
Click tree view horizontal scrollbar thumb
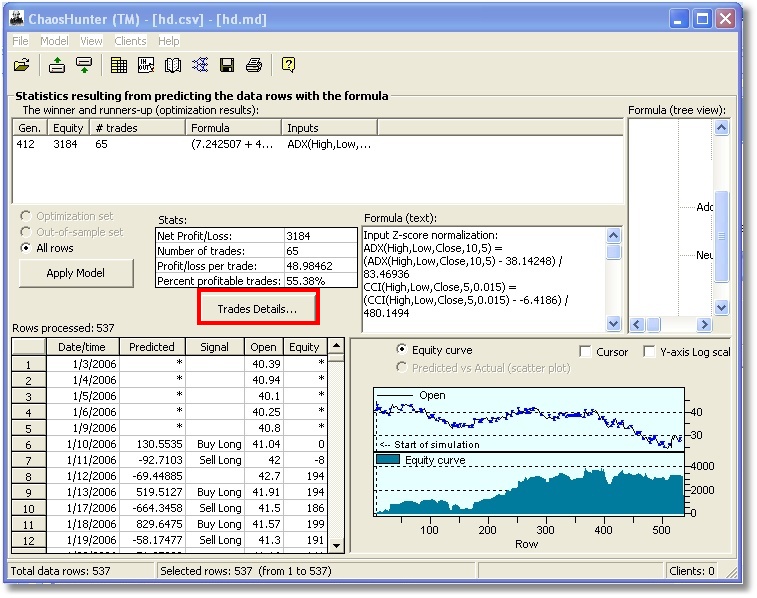[x=653, y=324]
